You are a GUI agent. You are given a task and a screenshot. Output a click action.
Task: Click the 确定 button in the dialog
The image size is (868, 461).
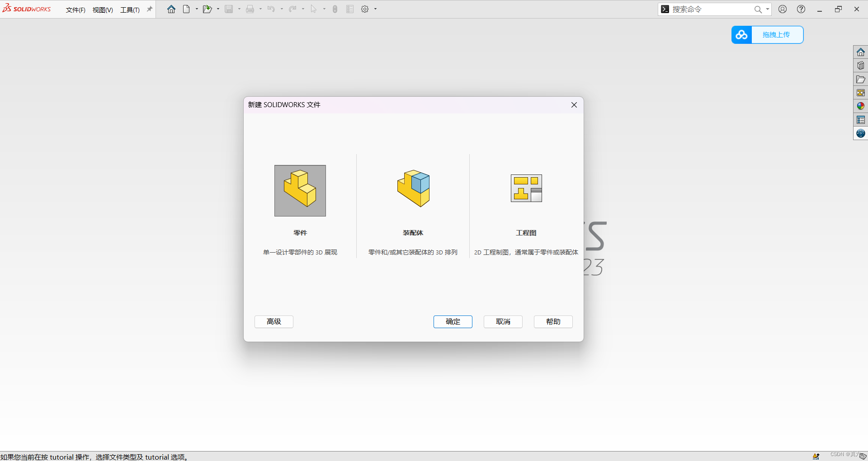[x=453, y=322]
